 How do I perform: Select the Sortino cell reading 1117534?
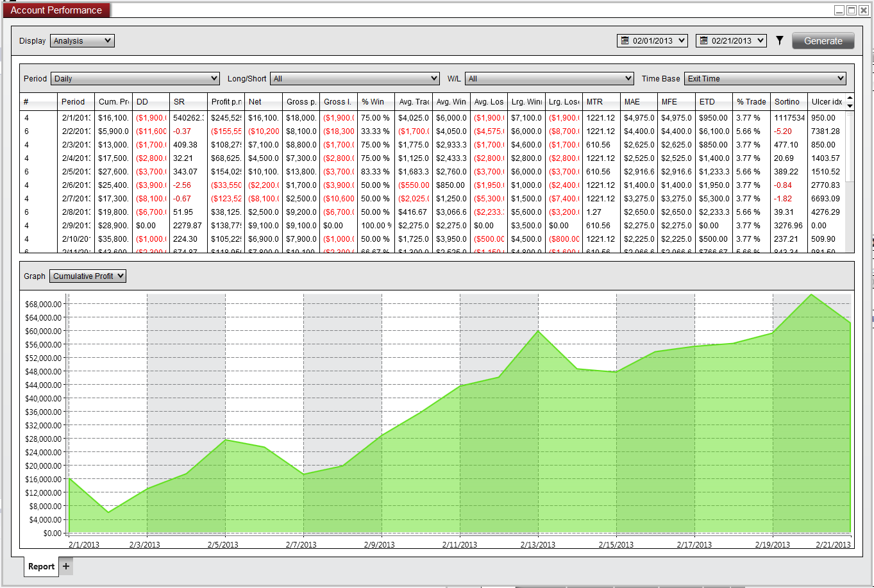[x=789, y=118]
